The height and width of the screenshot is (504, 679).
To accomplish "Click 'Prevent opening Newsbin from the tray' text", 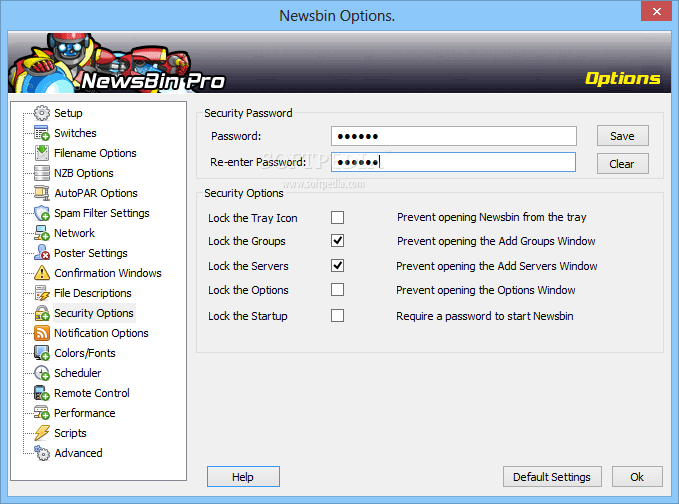I will 491,217.
